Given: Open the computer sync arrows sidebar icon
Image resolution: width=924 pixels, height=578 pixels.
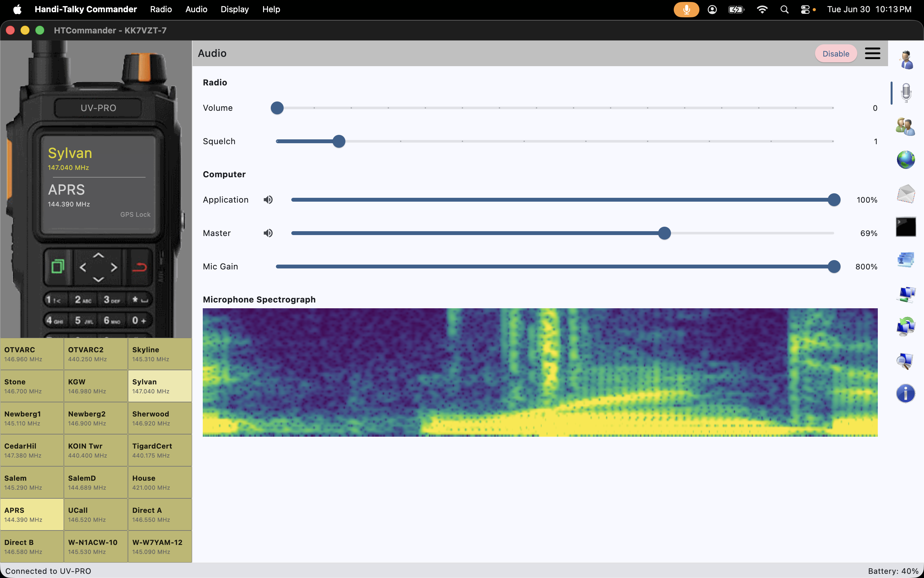Looking at the screenshot, I should coord(906,327).
